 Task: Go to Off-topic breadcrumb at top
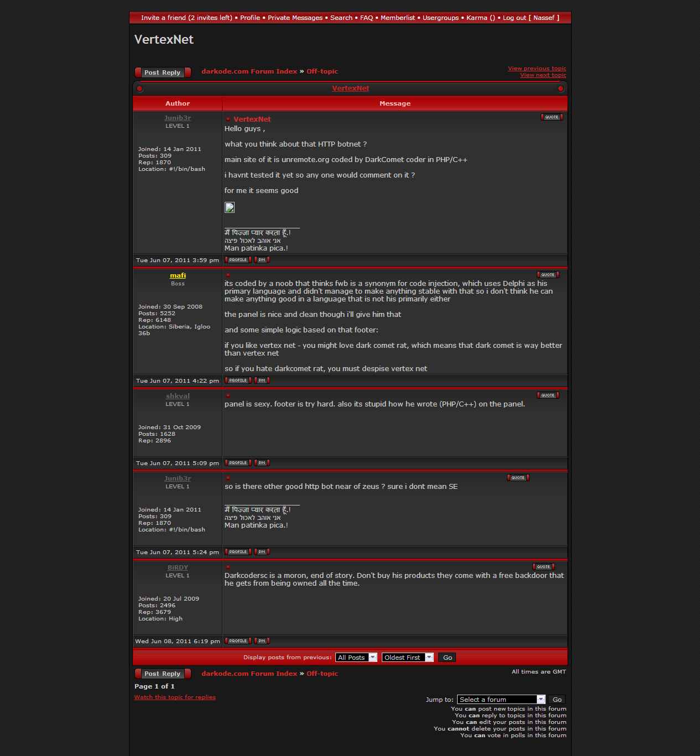[322, 71]
